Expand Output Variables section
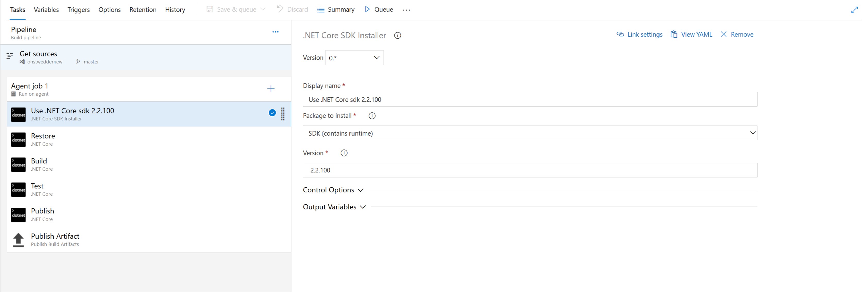Screen dimensions: 868x292 (334, 207)
